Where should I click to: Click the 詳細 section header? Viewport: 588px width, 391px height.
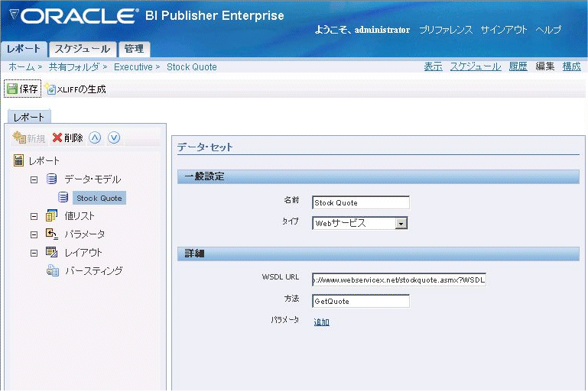(x=378, y=254)
